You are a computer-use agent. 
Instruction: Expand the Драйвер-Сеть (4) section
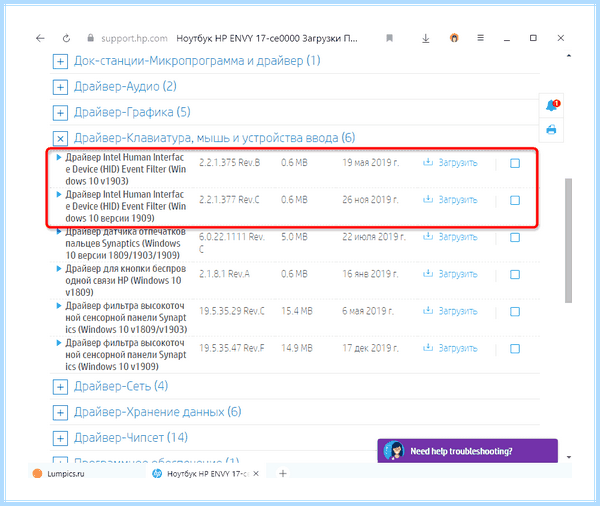tap(60, 387)
